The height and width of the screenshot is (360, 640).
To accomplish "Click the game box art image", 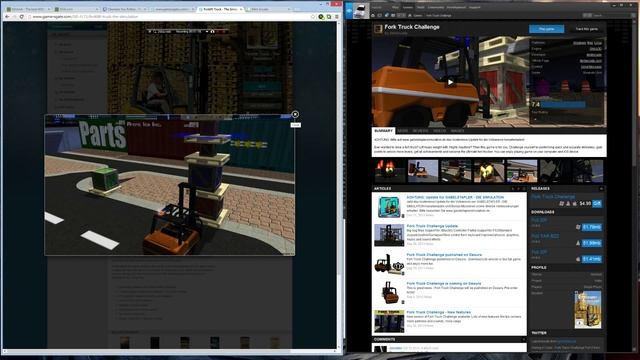I will tap(587, 310).
